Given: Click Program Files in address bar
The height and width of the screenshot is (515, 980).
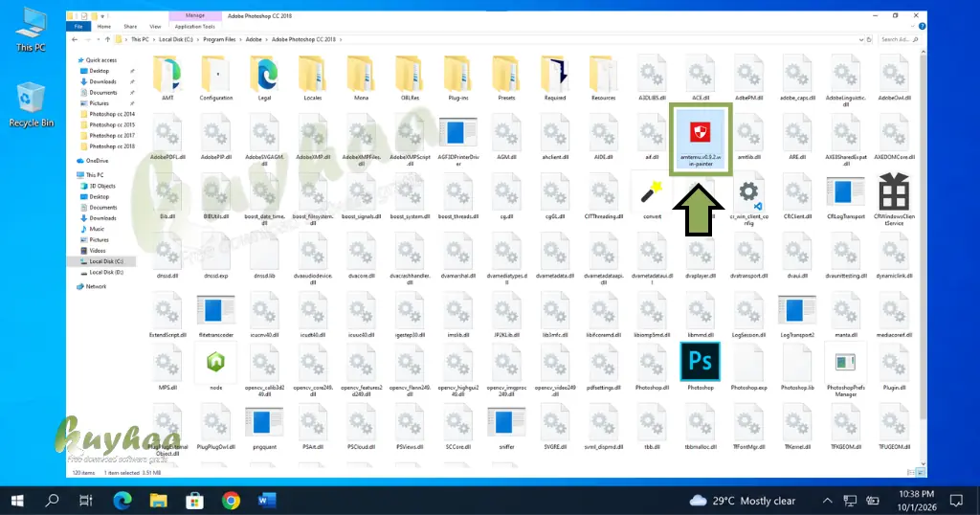Looking at the screenshot, I should point(219,39).
